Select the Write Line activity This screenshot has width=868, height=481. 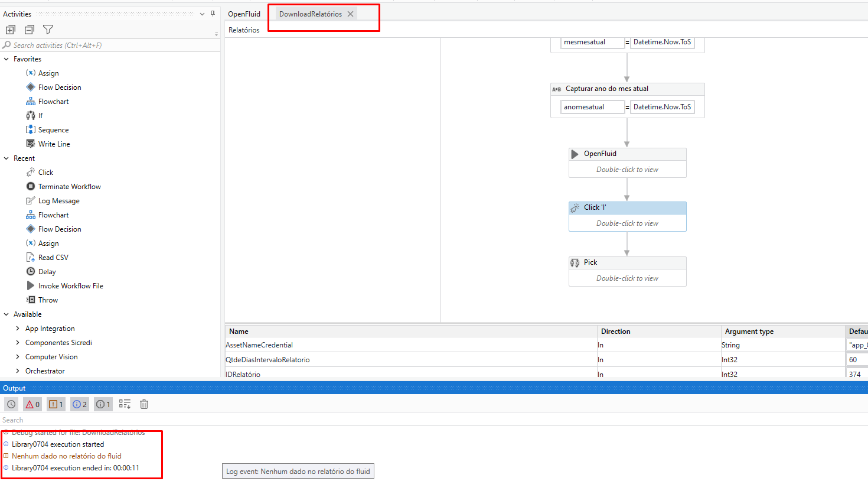(54, 144)
